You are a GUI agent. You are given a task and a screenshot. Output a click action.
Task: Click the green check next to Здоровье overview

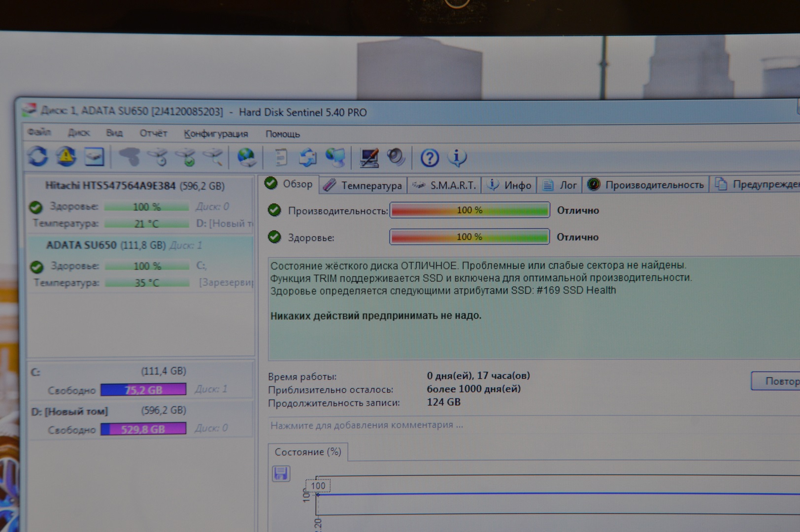coord(274,237)
